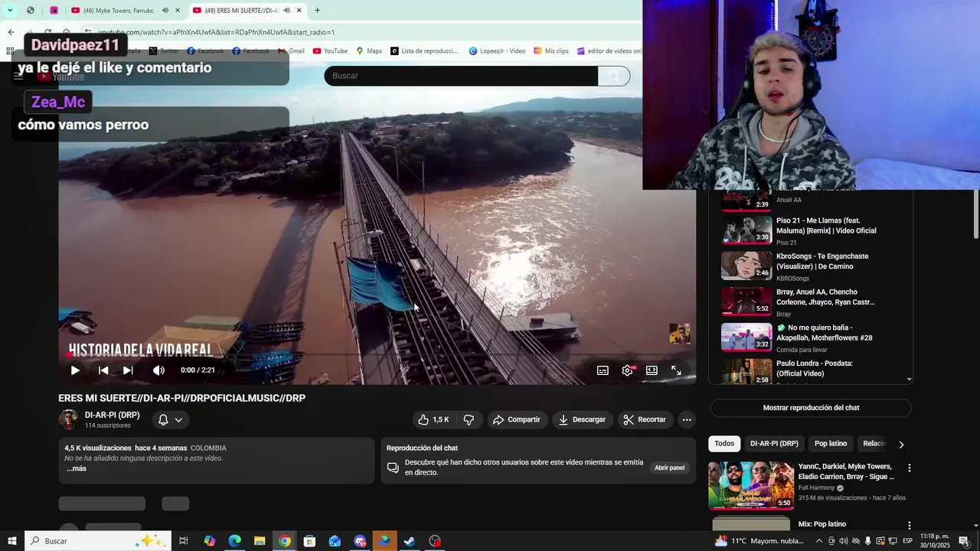The height and width of the screenshot is (551, 980).
Task: Open DI-AR-PI (DRP) channel avatar
Action: (68, 419)
